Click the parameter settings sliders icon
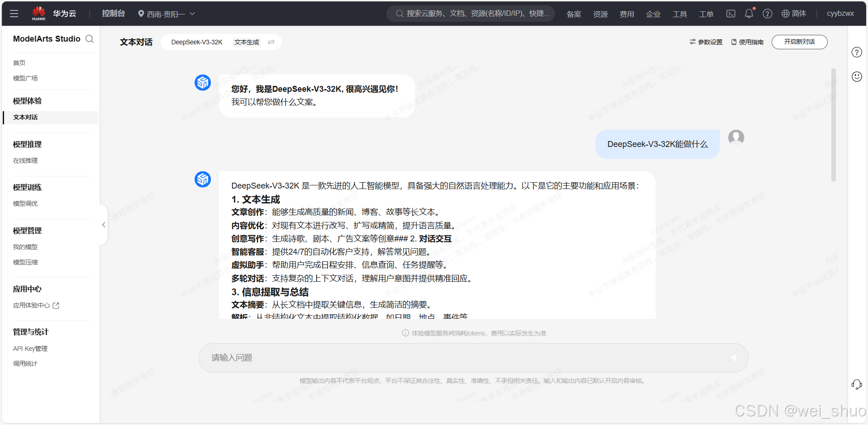 click(692, 42)
